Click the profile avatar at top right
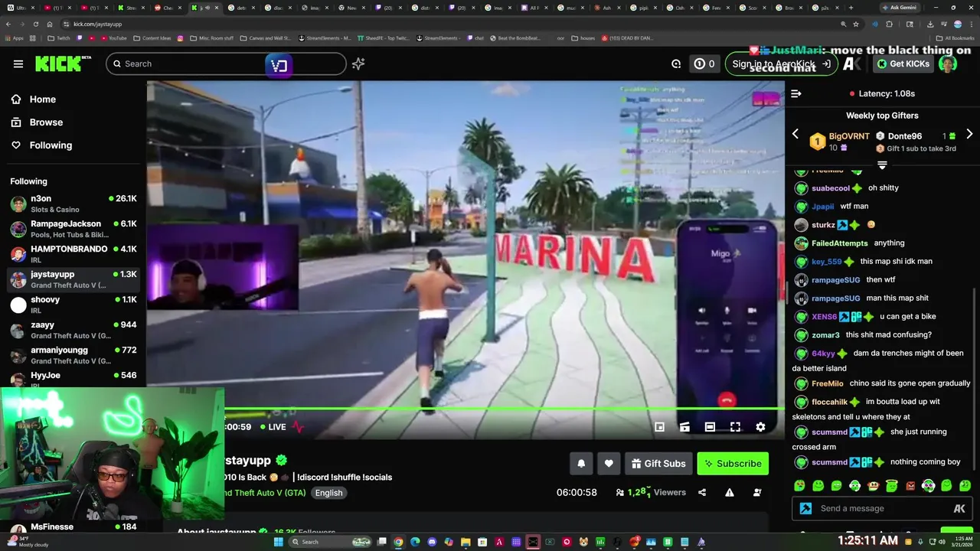The width and height of the screenshot is (980, 551). pyautogui.click(x=948, y=64)
